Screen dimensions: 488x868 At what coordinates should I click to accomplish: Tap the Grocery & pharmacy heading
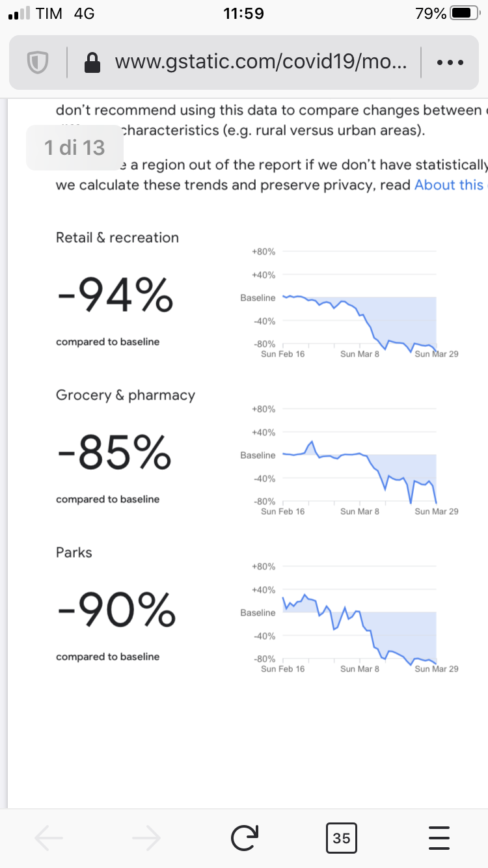tap(126, 395)
